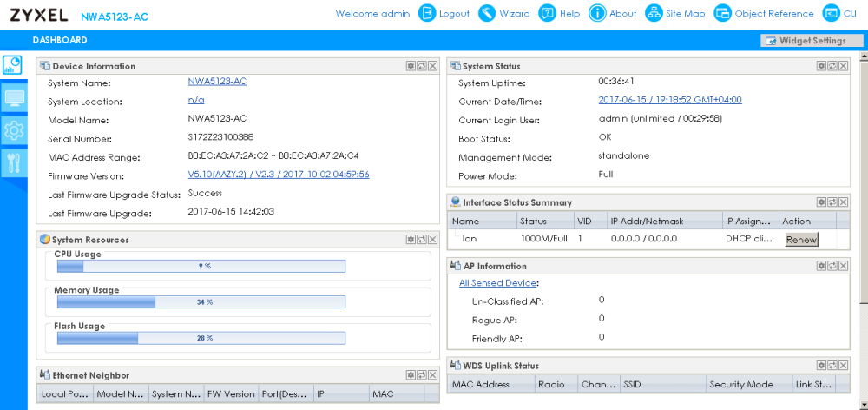Open the Configuration gear sidebar icon

[13, 131]
